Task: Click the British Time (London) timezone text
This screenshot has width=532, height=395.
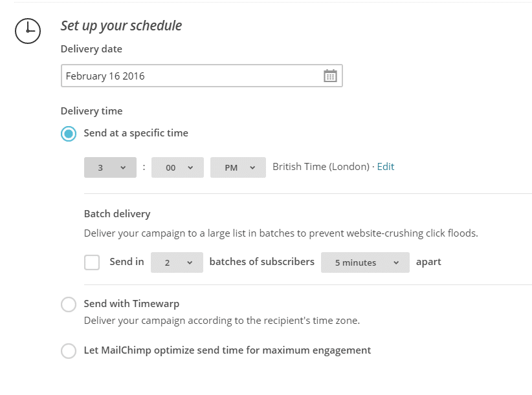Action: (x=321, y=167)
